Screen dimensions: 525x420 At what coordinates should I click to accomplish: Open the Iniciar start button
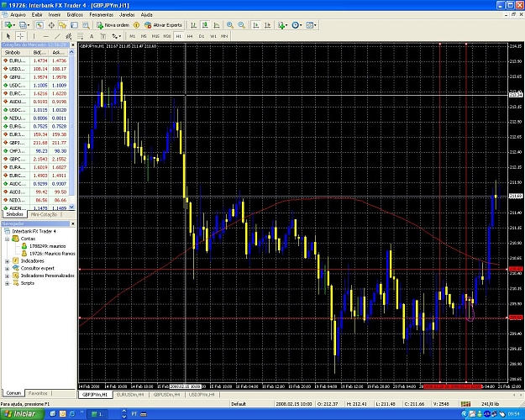click(x=22, y=414)
